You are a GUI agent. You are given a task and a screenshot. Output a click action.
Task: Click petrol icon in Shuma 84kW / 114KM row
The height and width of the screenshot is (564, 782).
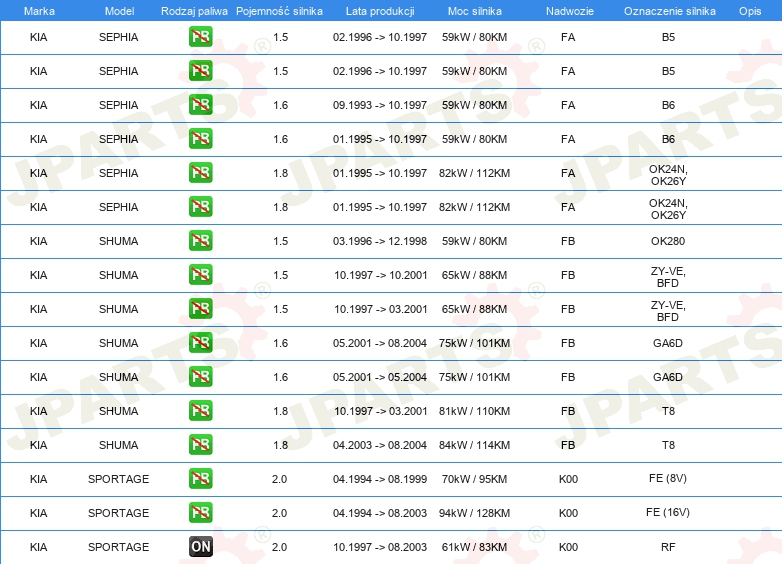tap(201, 444)
